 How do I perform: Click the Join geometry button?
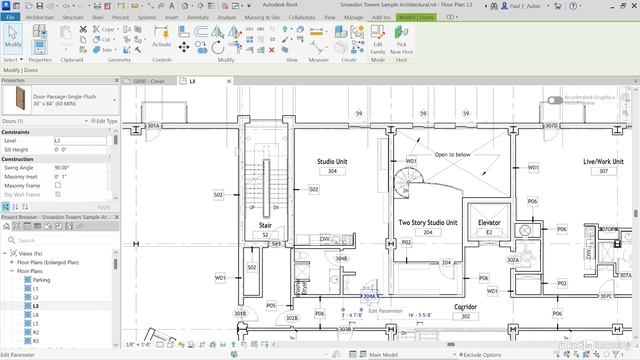[102, 50]
